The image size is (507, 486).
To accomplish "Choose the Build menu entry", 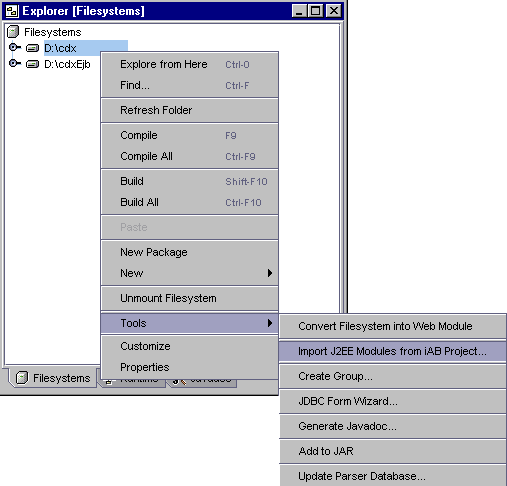I will pos(190,181).
